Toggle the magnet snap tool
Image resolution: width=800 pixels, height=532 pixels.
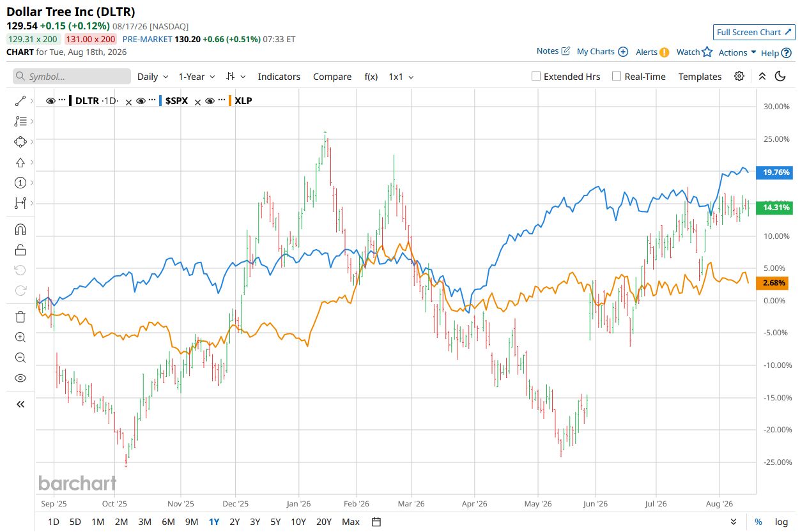coord(20,229)
